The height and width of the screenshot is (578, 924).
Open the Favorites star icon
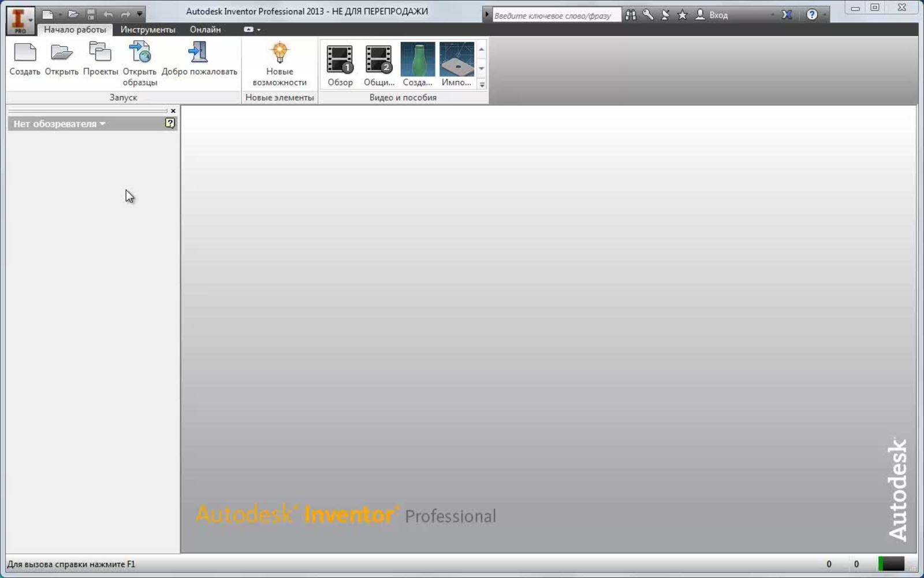(x=683, y=15)
